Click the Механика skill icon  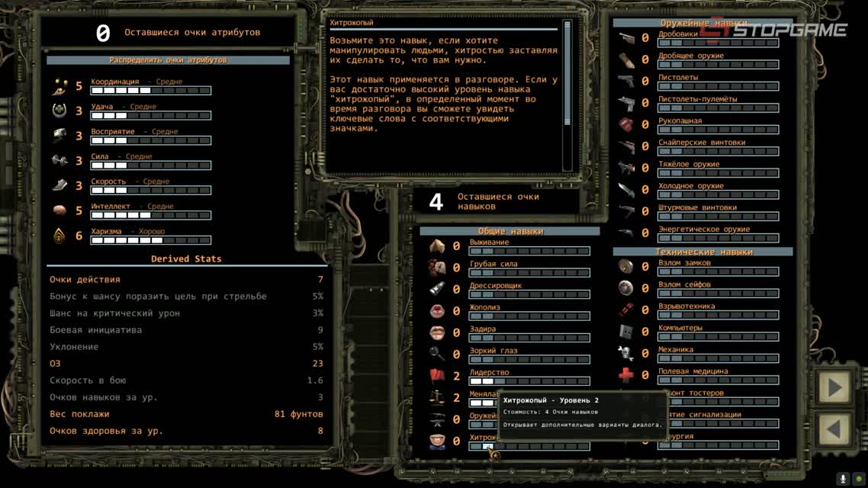[x=626, y=353]
